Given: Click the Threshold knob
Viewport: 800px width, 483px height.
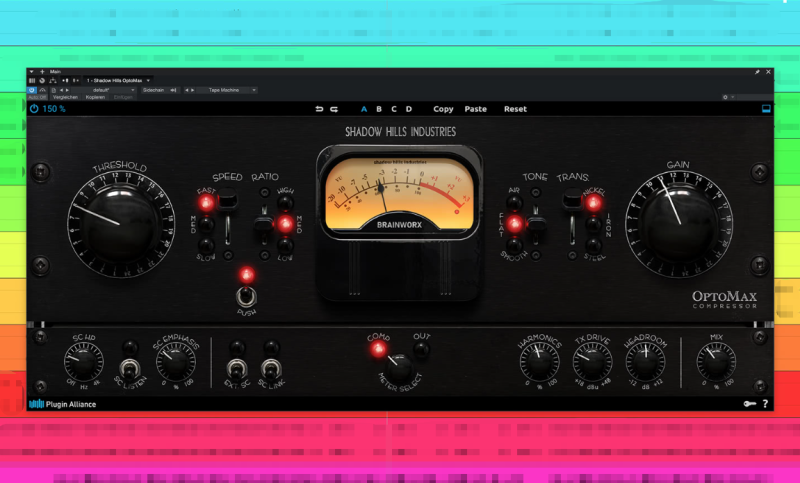Looking at the screenshot, I should [x=121, y=225].
